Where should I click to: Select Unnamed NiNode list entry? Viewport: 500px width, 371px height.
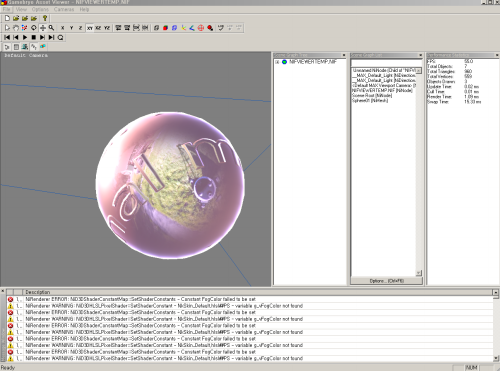click(x=384, y=70)
